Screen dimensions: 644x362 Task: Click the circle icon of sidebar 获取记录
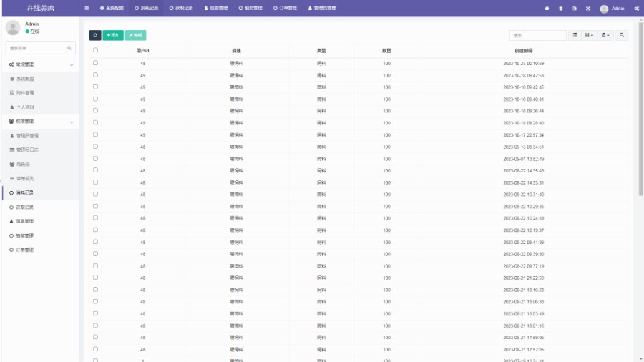click(x=11, y=207)
